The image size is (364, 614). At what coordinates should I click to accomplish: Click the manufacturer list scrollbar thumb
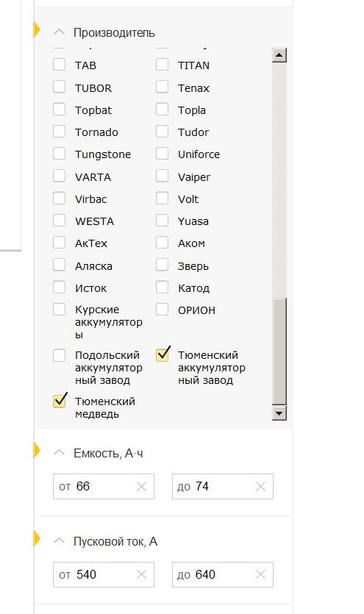pyautogui.click(x=279, y=351)
